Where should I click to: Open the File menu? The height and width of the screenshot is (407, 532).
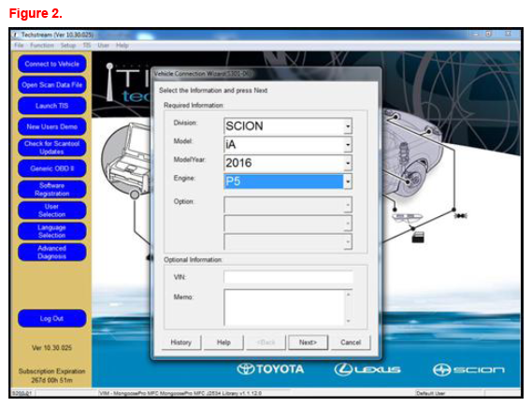pyautogui.click(x=19, y=45)
